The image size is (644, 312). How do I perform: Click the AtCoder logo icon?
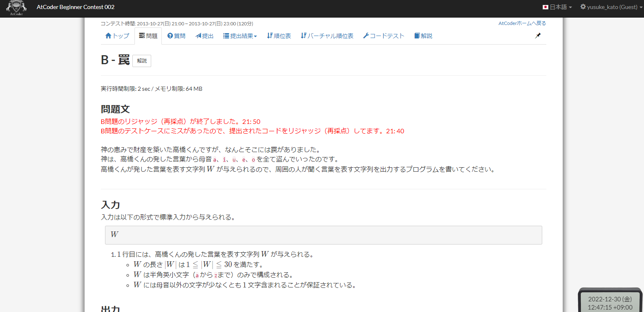pos(16,8)
